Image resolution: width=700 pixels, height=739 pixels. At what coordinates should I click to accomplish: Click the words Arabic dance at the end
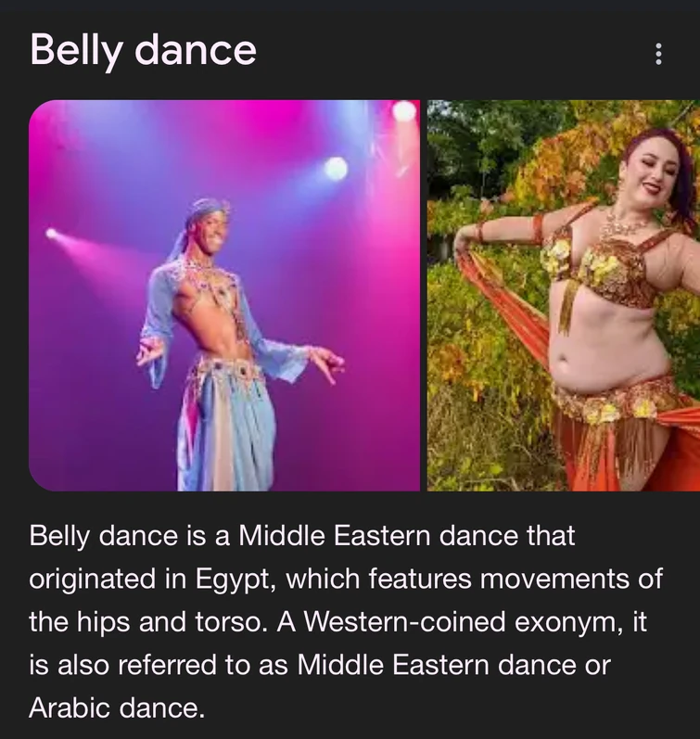click(117, 707)
